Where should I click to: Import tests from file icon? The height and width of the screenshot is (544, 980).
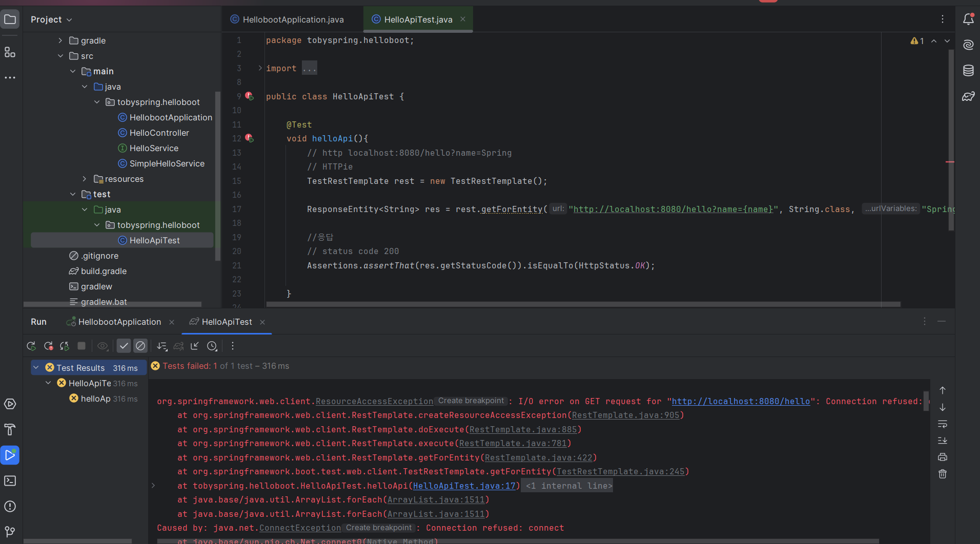coord(195,346)
